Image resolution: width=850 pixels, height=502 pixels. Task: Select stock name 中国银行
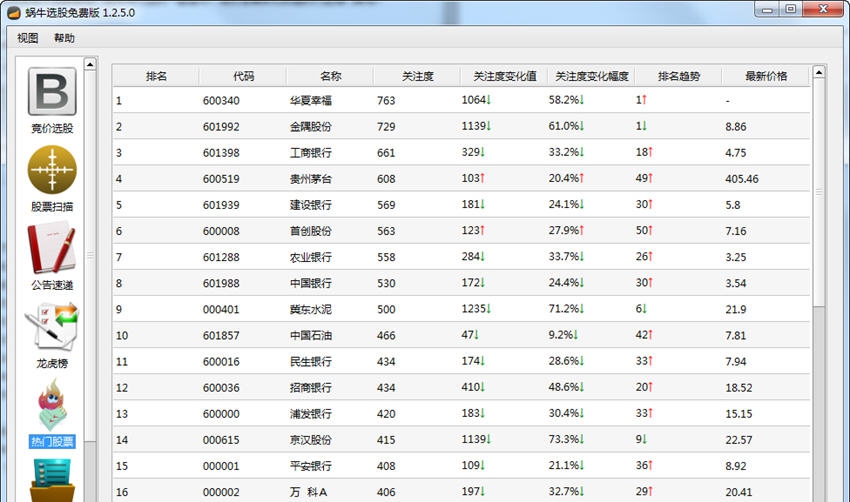coord(311,283)
